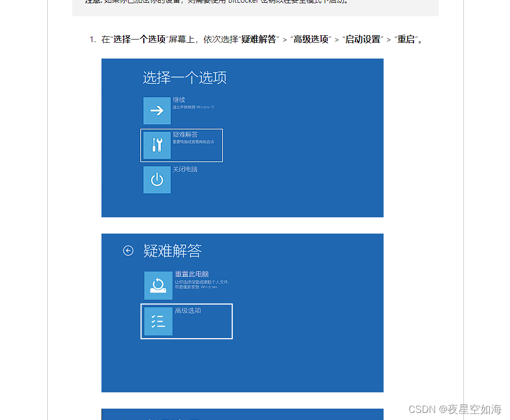Click the 选择一个选项 screenshot image
The height and width of the screenshot is (420, 510).
243,138
